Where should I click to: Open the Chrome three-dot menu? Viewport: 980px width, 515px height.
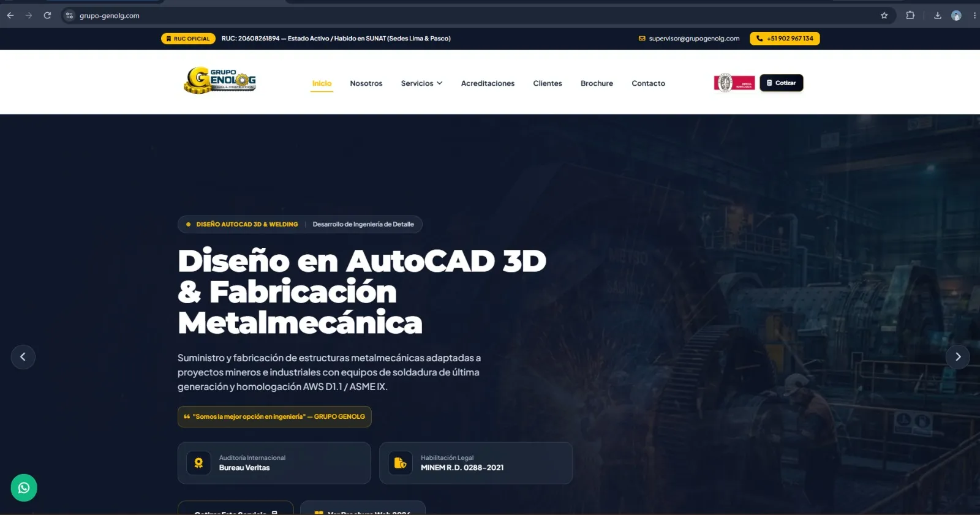click(x=974, y=15)
